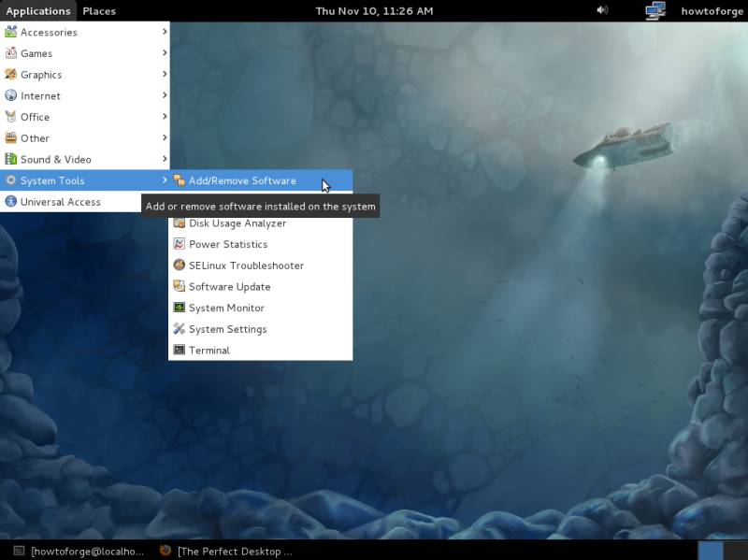Launch Add/Remove Software
Viewport: 748px width, 560px height.
click(261, 180)
